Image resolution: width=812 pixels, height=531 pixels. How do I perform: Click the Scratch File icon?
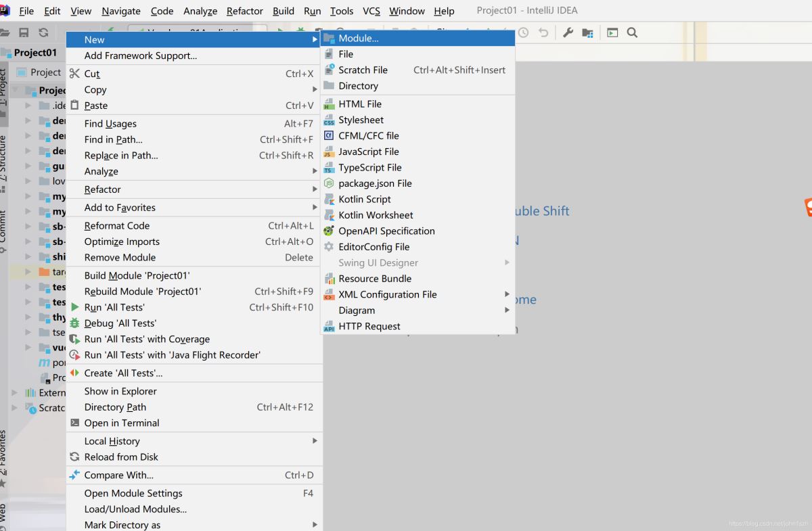329,70
